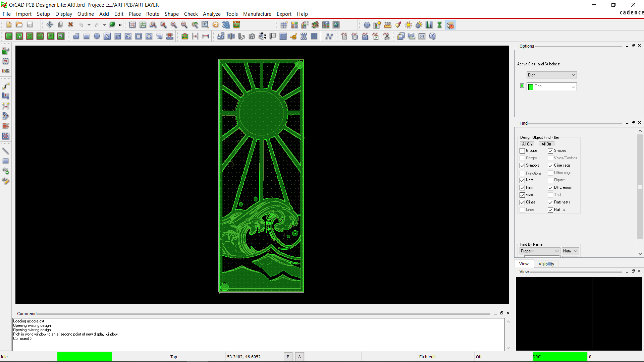The width and height of the screenshot is (644, 362).
Task: Click the All Off button
Action: (x=546, y=144)
